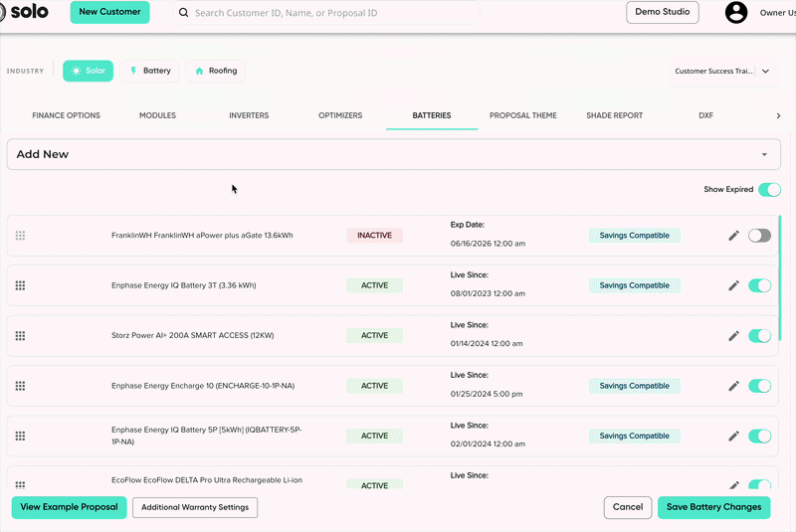Select the Roofing industry button
The height and width of the screenshot is (532, 796).
click(215, 71)
